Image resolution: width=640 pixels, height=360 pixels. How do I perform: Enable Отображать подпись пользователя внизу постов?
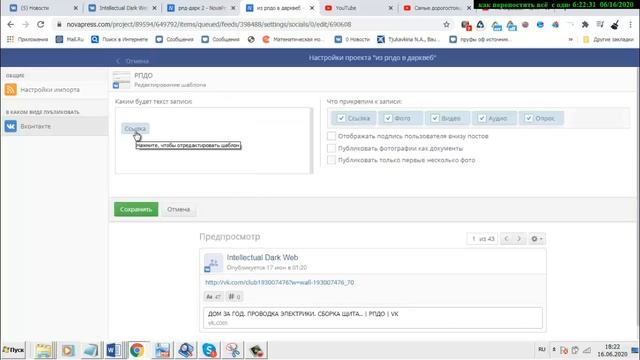331,136
